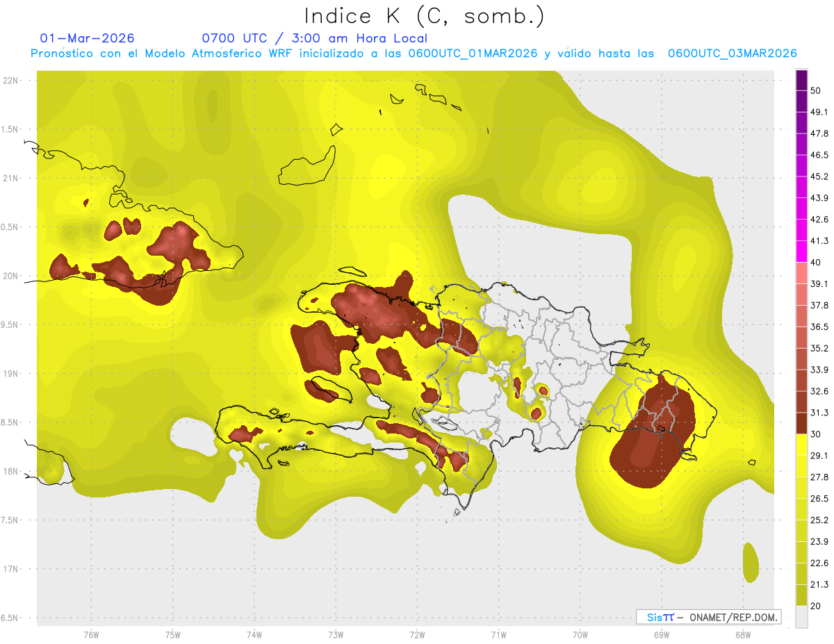Click the "17N" latitude axis label
The image size is (834, 644).
10,569
